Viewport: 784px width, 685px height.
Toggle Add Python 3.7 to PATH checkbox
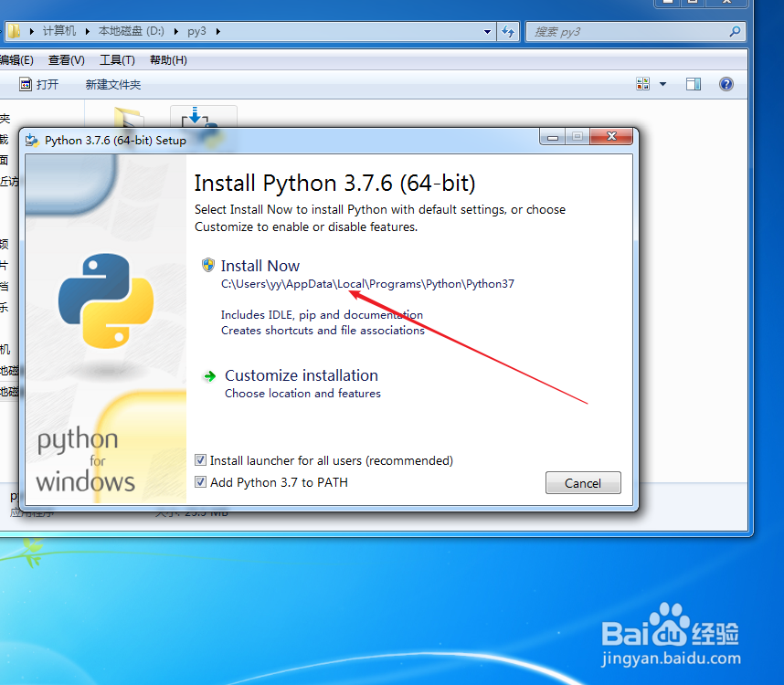(x=200, y=482)
